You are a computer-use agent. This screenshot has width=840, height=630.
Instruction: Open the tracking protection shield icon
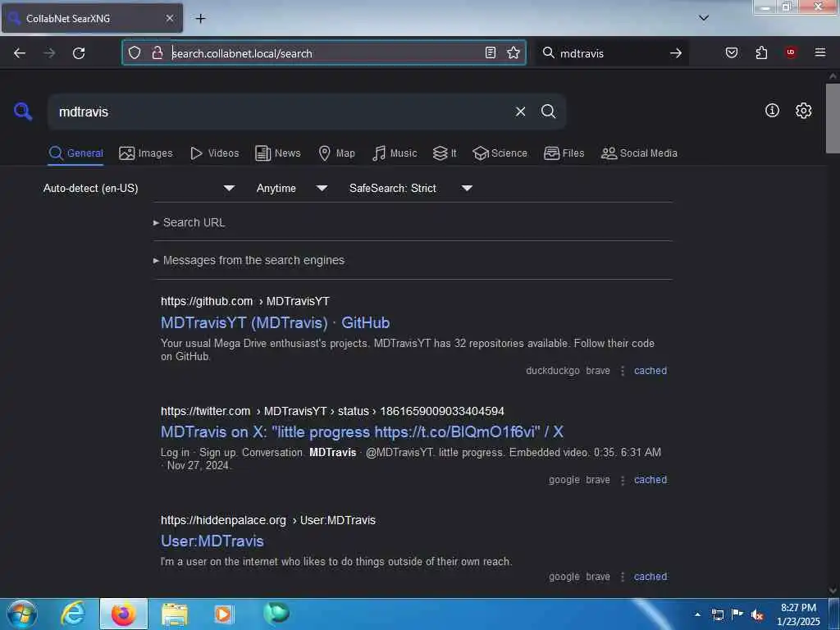click(135, 52)
